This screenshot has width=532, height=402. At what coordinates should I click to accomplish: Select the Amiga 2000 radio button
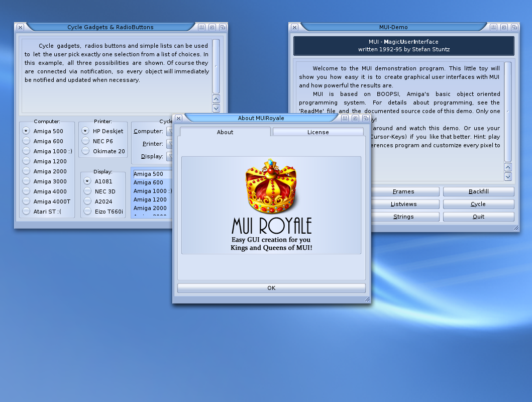click(x=26, y=171)
